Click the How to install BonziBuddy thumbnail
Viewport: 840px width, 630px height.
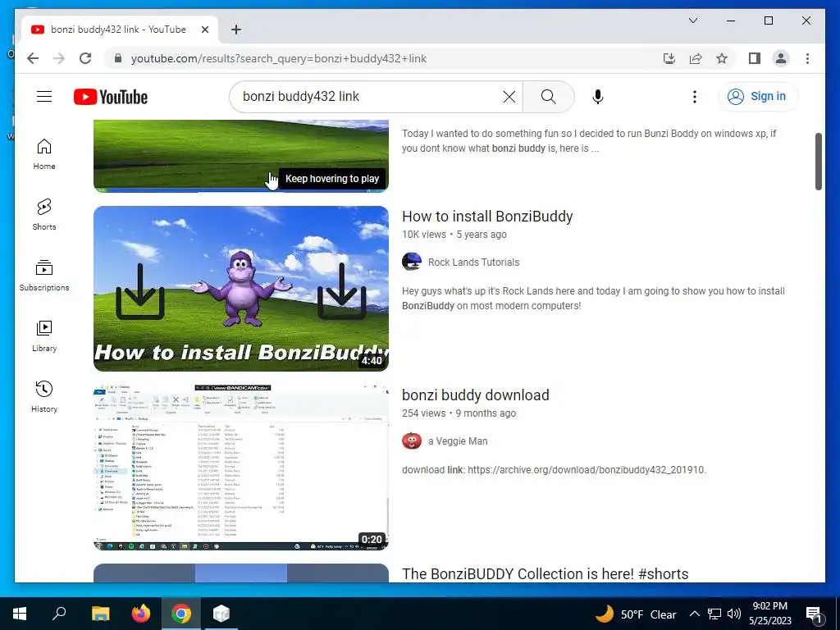[240, 288]
